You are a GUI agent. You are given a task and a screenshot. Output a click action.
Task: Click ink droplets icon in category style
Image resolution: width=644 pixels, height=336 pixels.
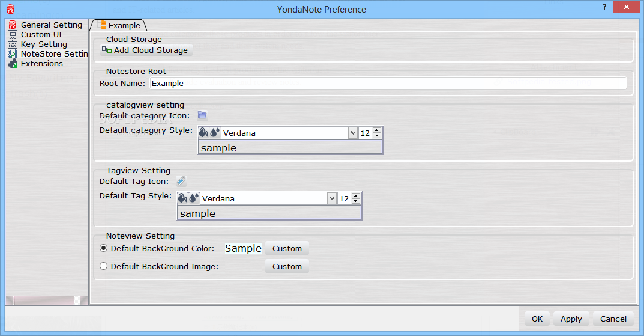point(215,133)
